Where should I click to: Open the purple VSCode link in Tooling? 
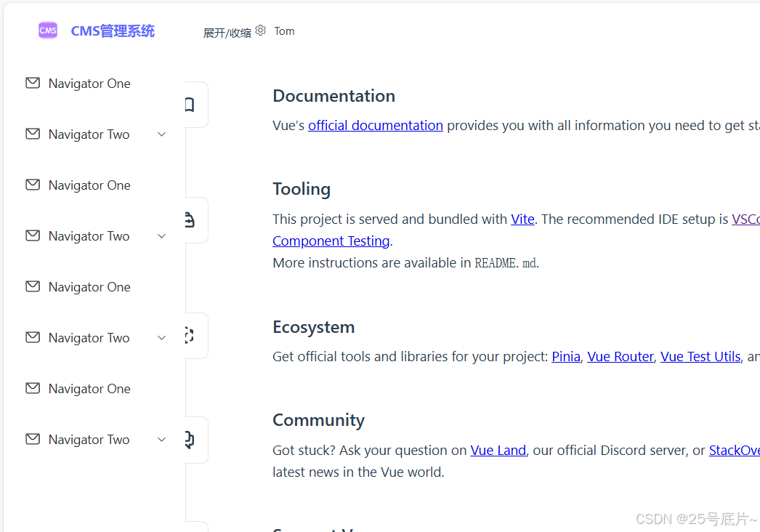coord(746,219)
